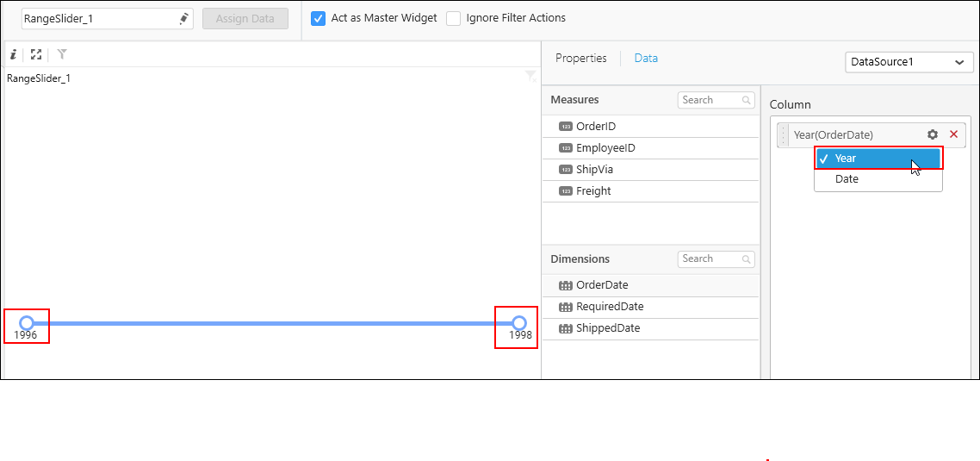Remove Year(OrderDate) column with red X

pyautogui.click(x=953, y=134)
